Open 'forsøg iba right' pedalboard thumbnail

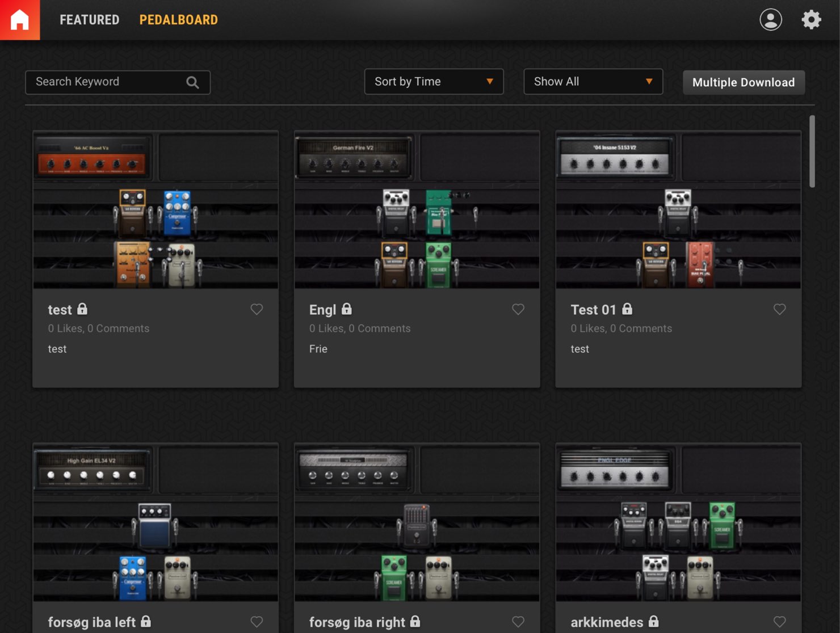tap(417, 522)
